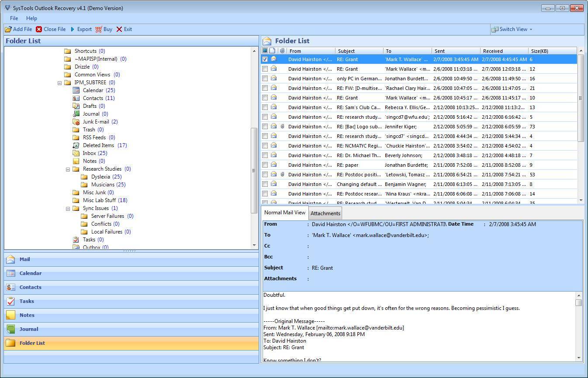Click the Notes folder icon in tree
588x378 pixels.
point(76,161)
